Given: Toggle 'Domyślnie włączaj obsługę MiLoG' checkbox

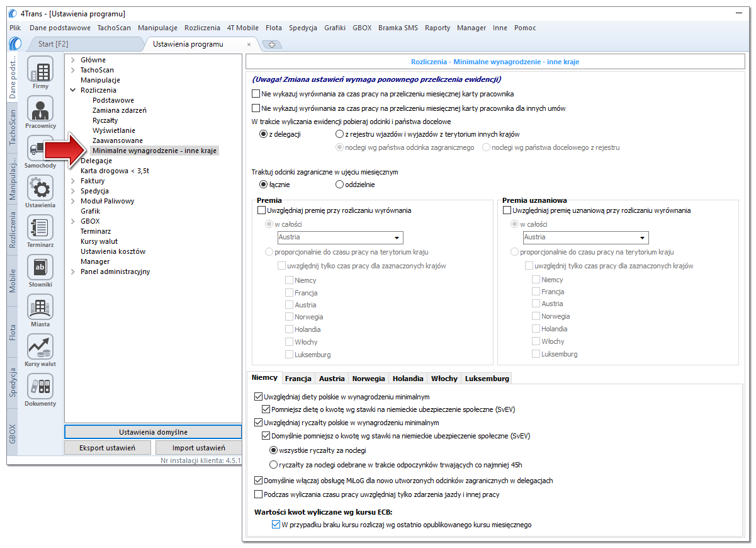Looking at the screenshot, I should pos(258,481).
